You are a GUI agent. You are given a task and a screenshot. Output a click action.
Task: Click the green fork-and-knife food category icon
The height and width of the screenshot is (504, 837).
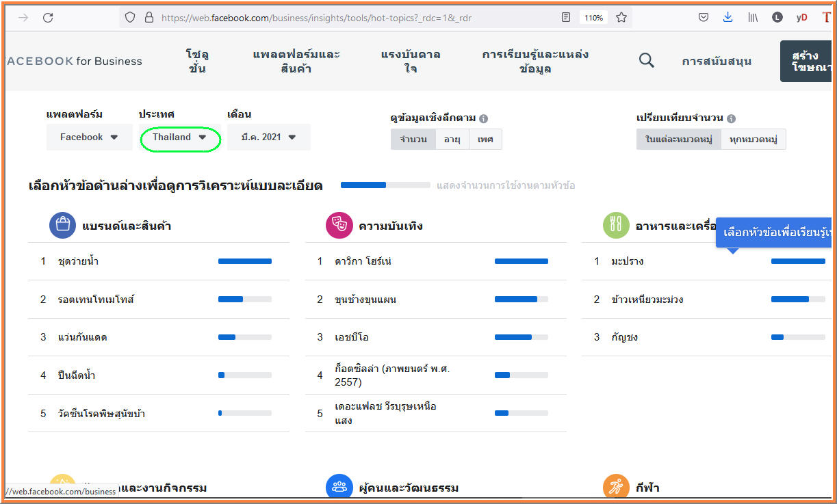click(x=616, y=225)
